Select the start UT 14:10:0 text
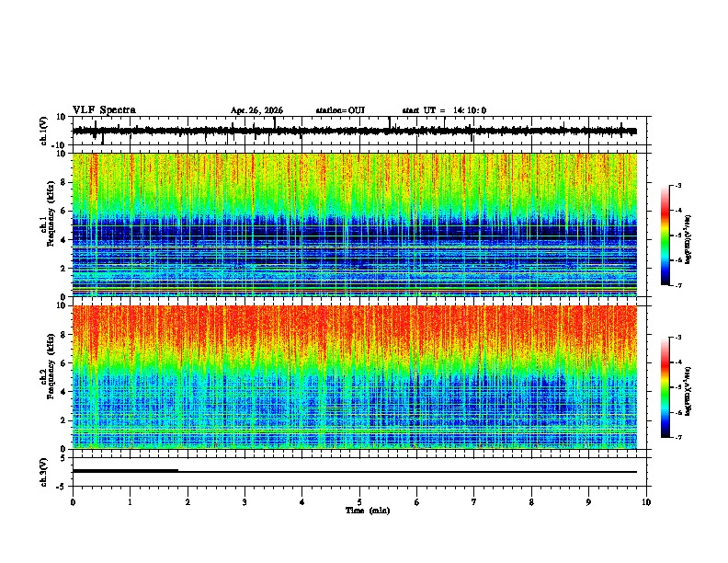This screenshot has height=563, width=728. coord(444,110)
